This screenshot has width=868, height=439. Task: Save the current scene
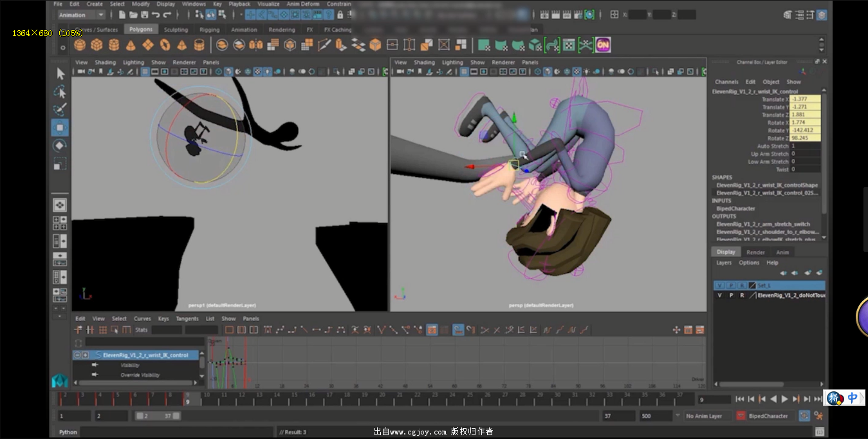click(144, 14)
